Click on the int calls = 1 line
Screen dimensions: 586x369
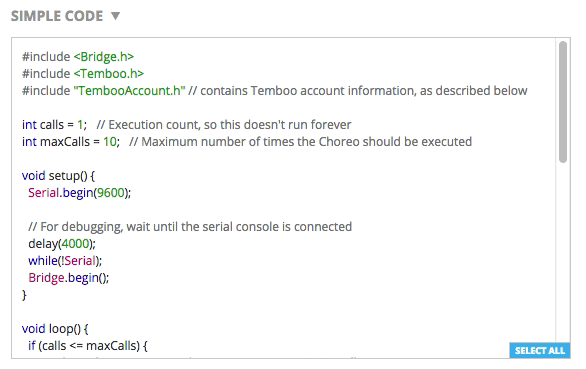click(x=54, y=125)
